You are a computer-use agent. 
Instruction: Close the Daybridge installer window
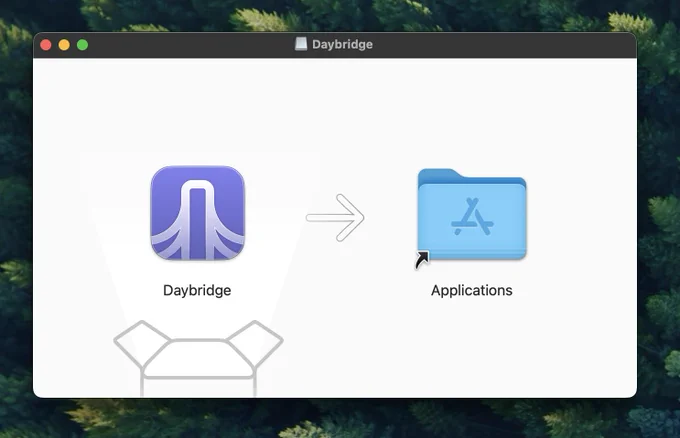[46, 45]
